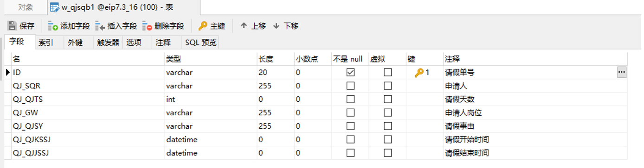Move field up with 上移 arrow
Image resolution: width=644 pixels, height=168 pixels.
[244, 26]
